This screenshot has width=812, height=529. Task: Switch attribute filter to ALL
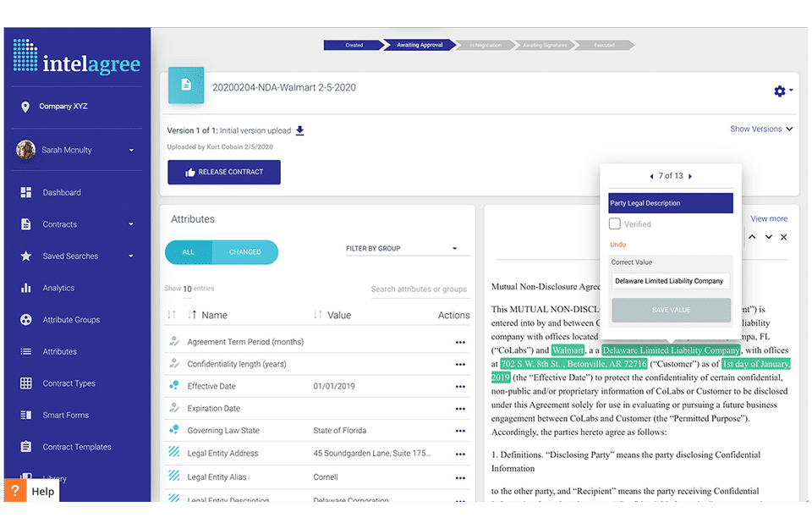[189, 252]
